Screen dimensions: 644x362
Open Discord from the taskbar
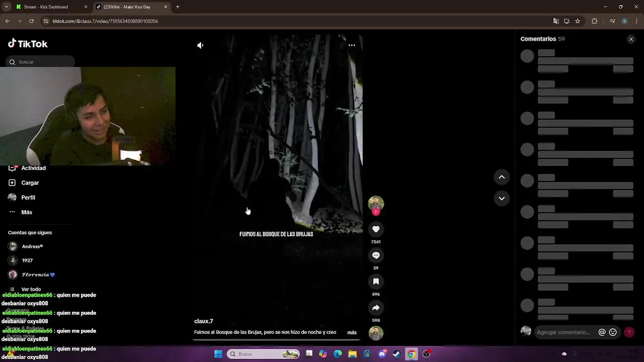point(382,354)
